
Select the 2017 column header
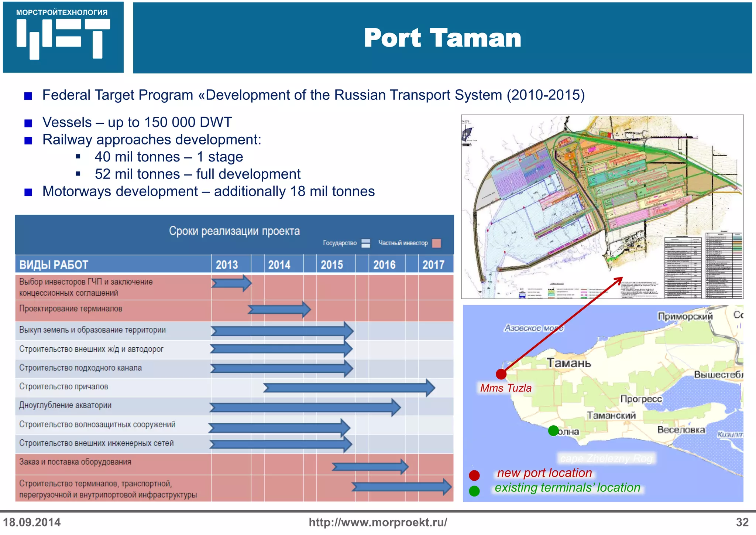click(x=433, y=265)
